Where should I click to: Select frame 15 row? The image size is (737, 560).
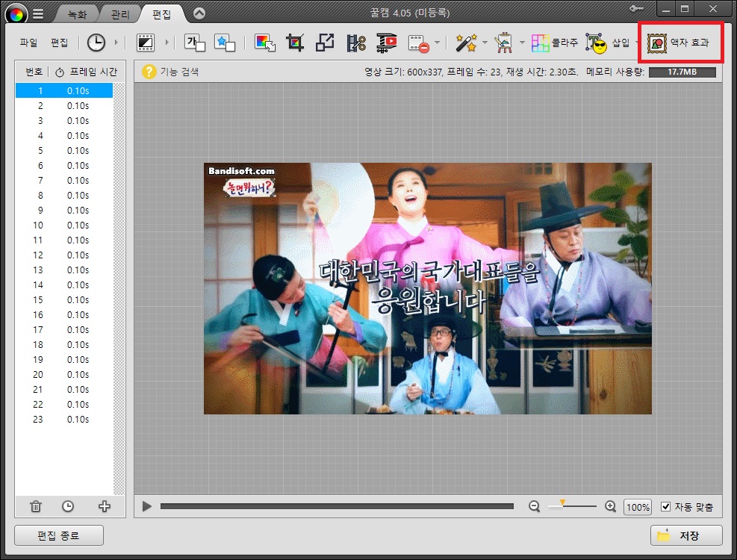tap(64, 300)
